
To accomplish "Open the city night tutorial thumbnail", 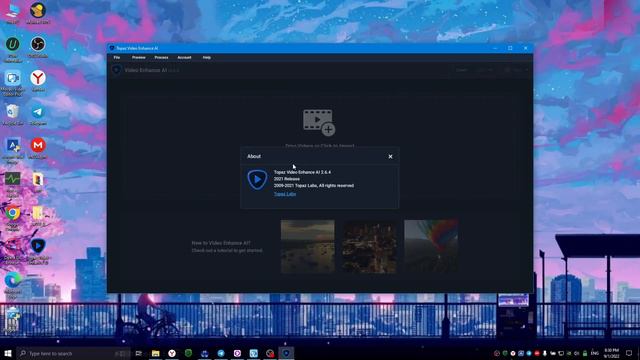I will [369, 246].
